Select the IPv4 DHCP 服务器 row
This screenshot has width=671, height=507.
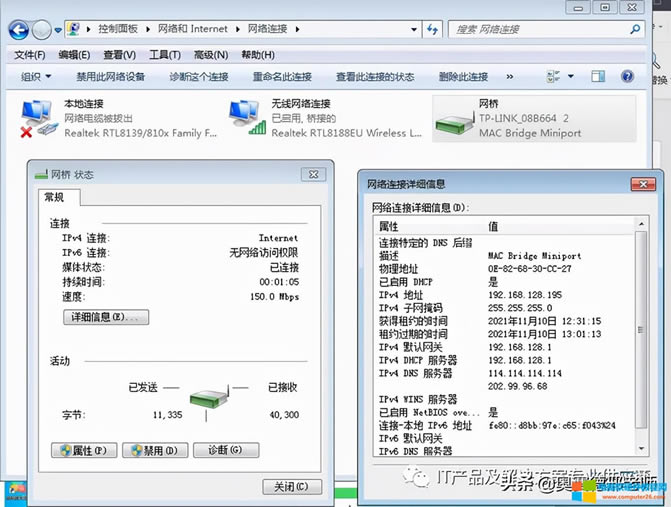(x=505, y=360)
